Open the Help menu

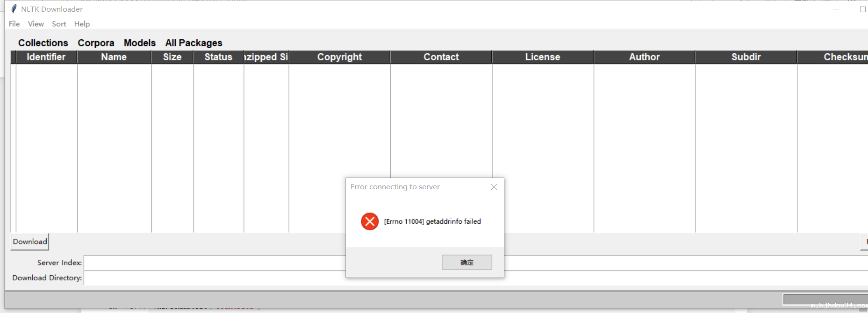pos(82,24)
